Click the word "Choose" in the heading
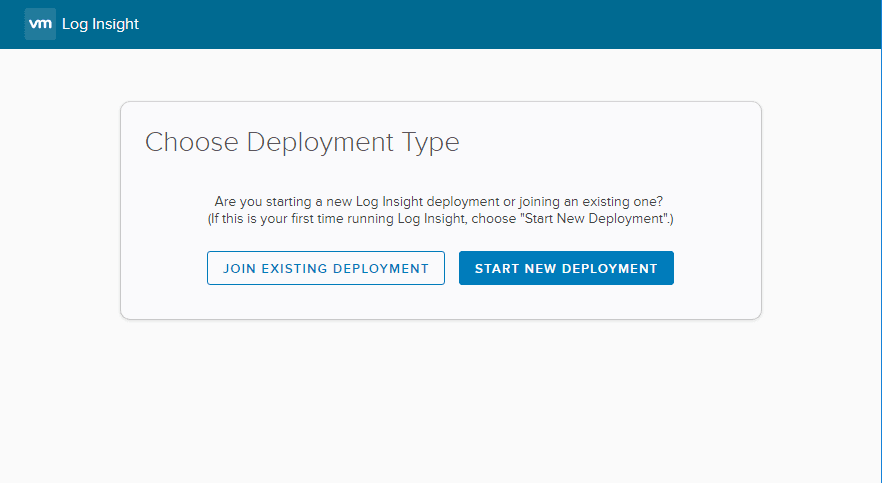882x483 pixels. click(192, 142)
